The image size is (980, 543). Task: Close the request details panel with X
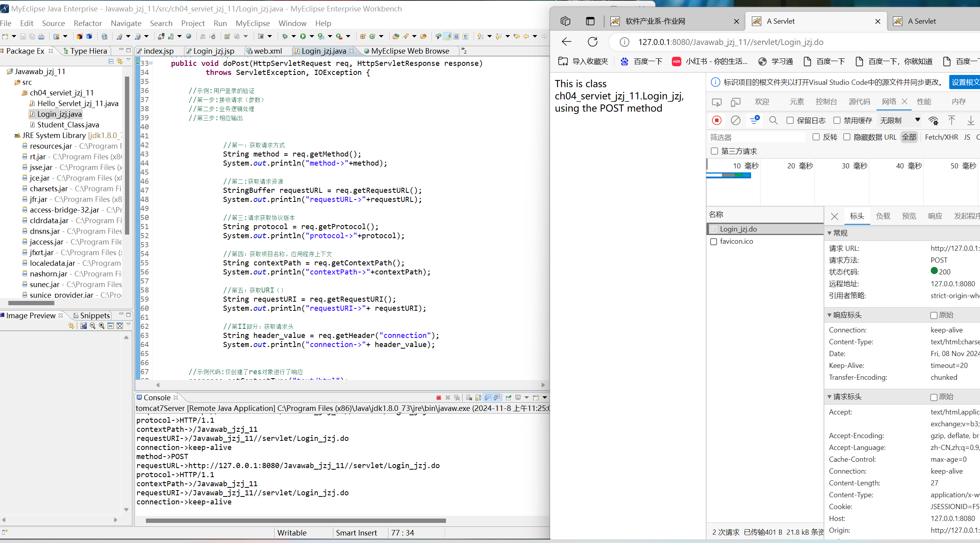pyautogui.click(x=834, y=216)
